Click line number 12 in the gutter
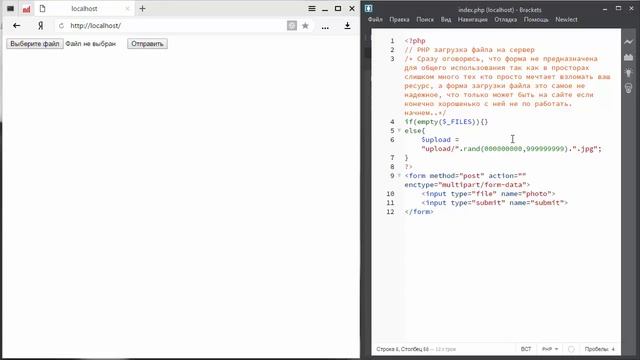This screenshot has height=360, width=640. point(390,211)
